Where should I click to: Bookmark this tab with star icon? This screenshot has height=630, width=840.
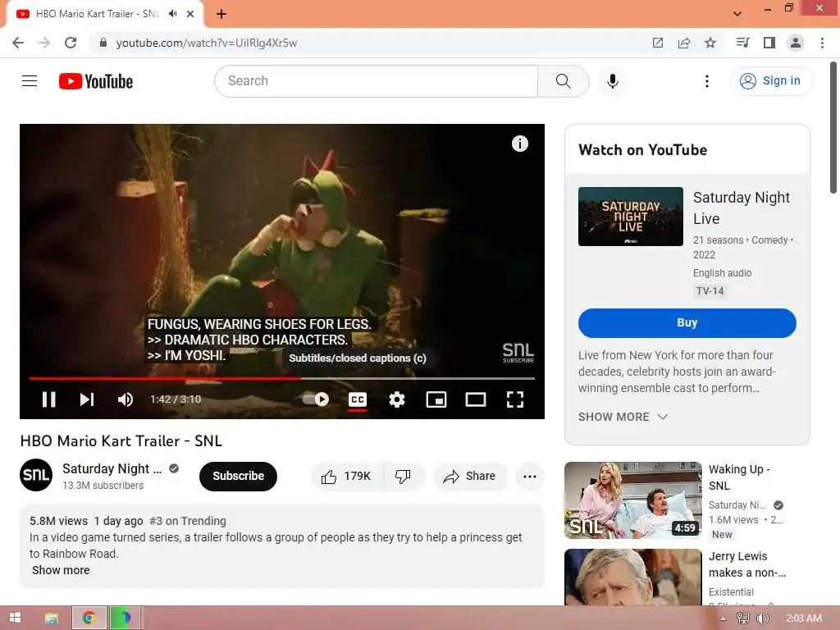pos(710,43)
